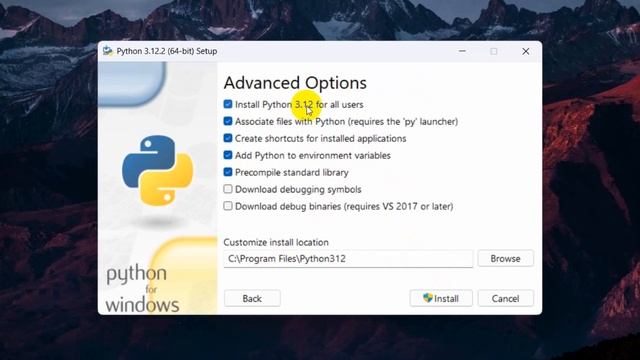Toggle Precompile standard library checkbox
This screenshot has height=360, width=640.
point(228,172)
